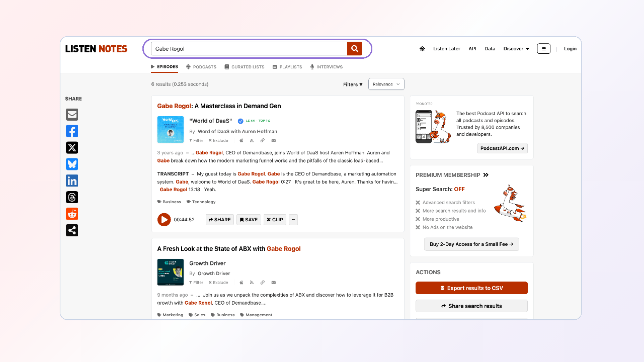Viewport: 644px width, 362px height.
Task: Switch to the Podcasts tab
Action: tap(201, 67)
